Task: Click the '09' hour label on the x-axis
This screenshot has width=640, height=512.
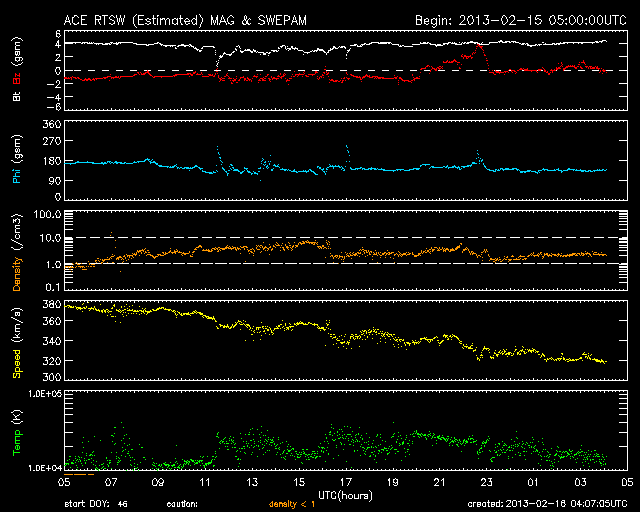Action: [158, 482]
